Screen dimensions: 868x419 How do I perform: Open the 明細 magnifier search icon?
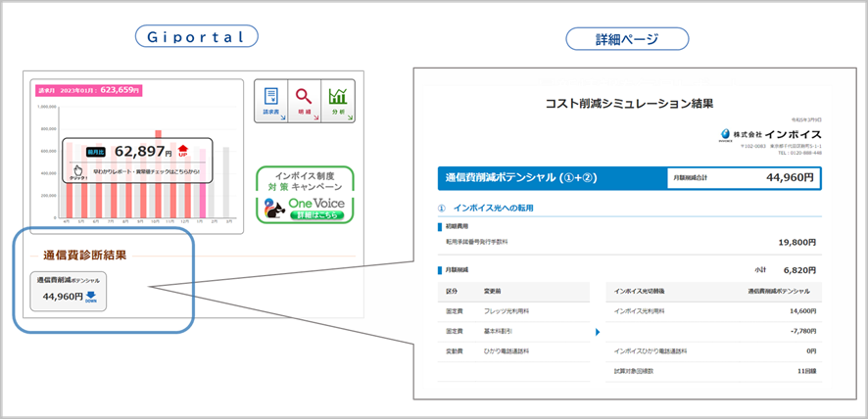[x=305, y=100]
